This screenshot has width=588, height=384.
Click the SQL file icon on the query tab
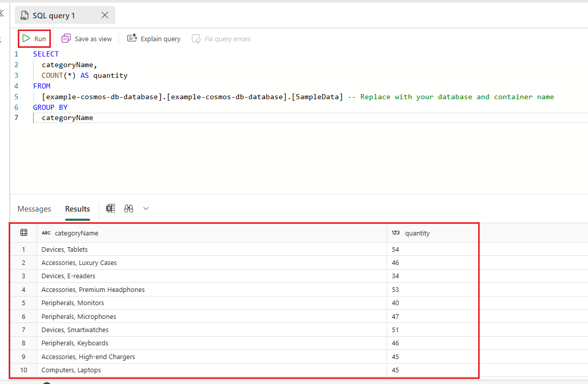point(23,15)
